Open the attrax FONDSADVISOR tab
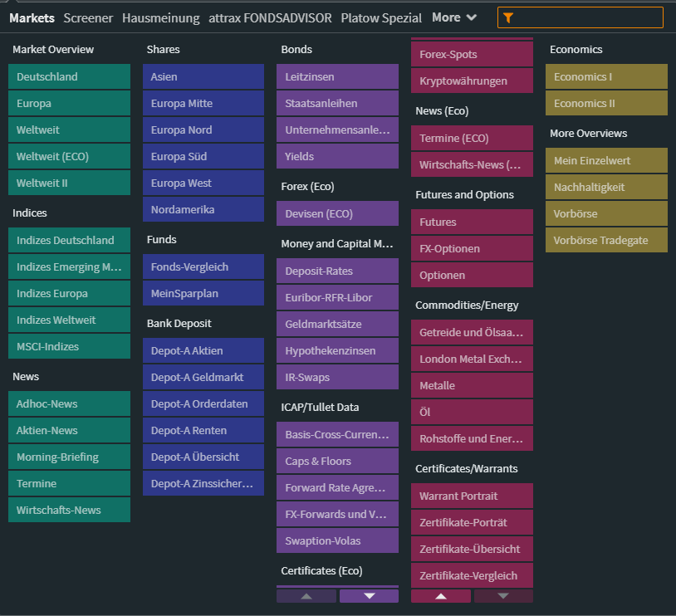The image size is (676, 616). (270, 17)
